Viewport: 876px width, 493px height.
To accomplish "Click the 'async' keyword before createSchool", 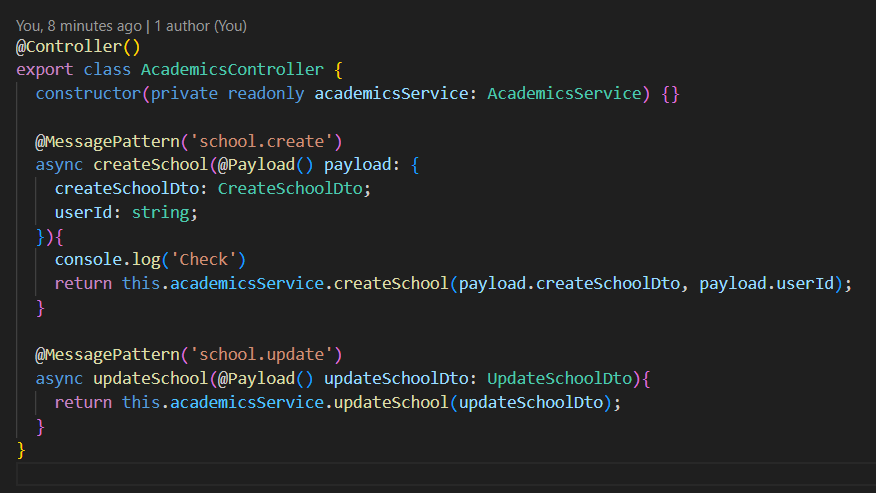I will click(x=59, y=164).
